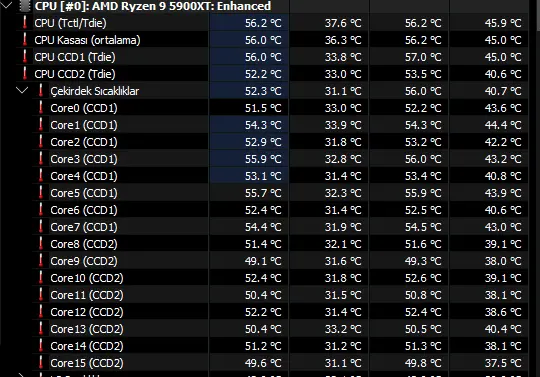Click thermometer icon of Core13 (CCD2)

pyautogui.click(x=41, y=328)
